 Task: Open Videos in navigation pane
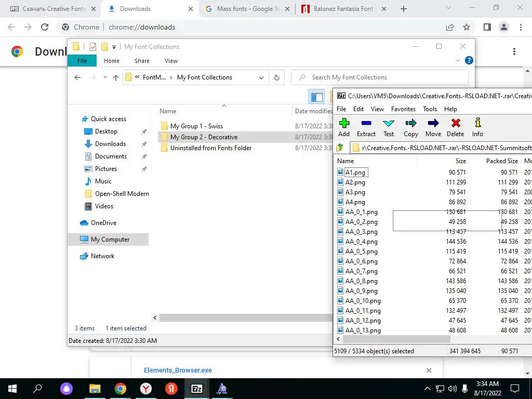[x=104, y=206]
